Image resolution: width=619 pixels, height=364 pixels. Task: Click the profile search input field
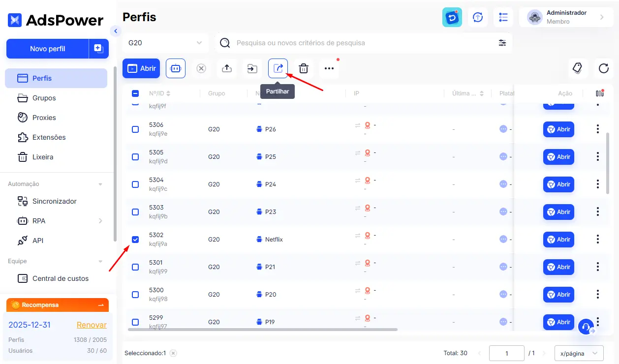tap(364, 43)
